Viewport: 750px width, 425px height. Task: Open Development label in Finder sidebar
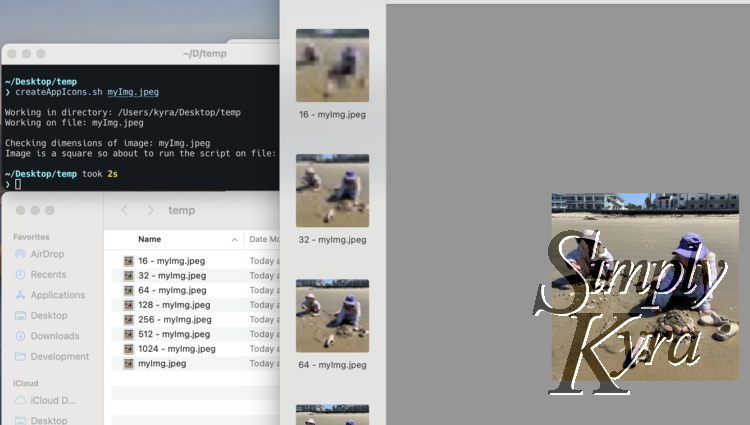click(x=60, y=357)
